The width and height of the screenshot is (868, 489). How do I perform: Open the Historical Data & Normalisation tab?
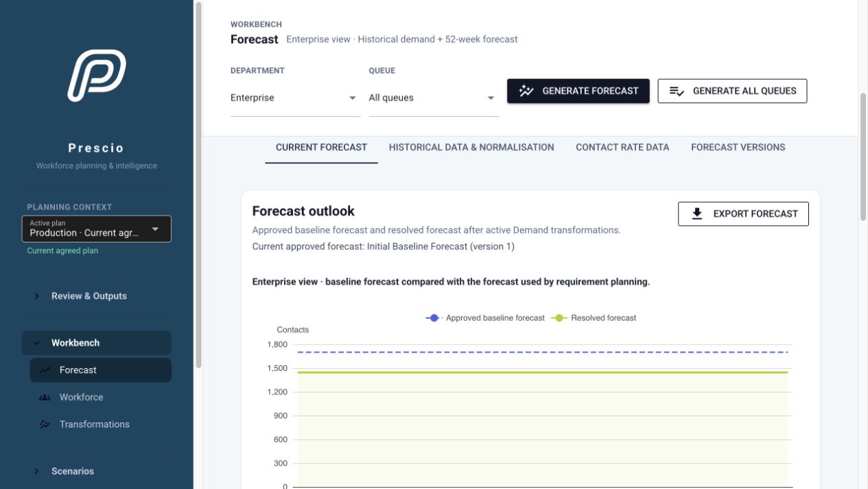[471, 147]
